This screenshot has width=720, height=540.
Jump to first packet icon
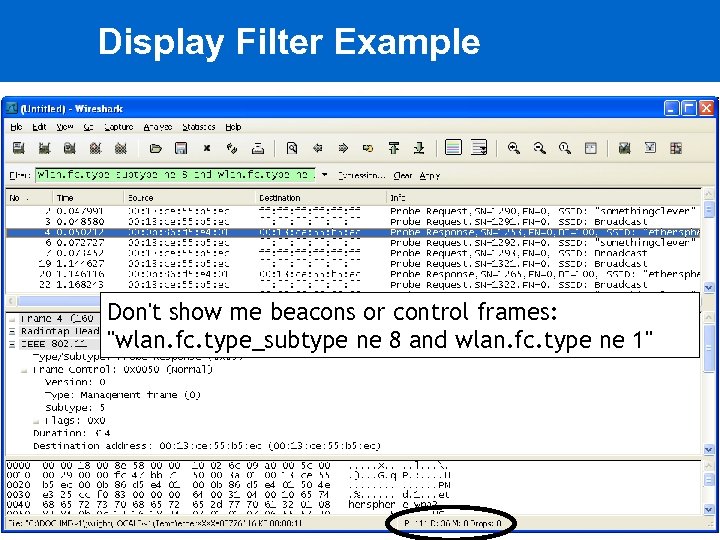pyautogui.click(x=394, y=148)
